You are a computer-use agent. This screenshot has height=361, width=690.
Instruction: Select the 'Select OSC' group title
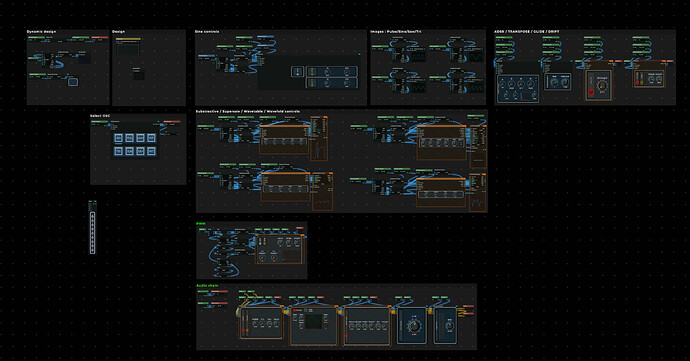(x=100, y=116)
